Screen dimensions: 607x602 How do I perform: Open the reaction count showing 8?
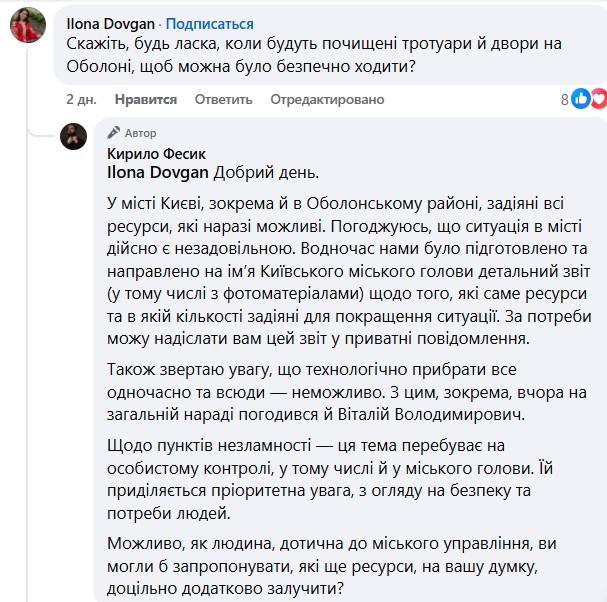(564, 99)
